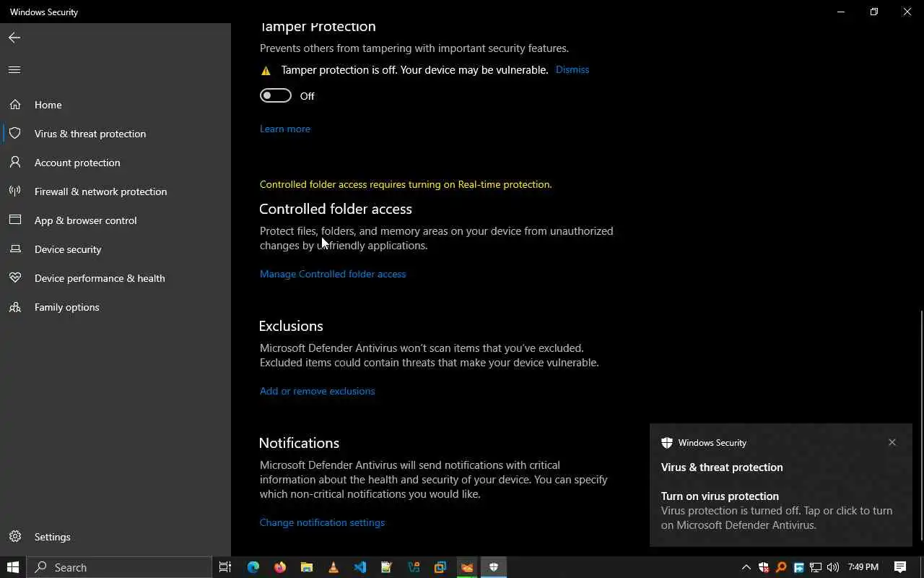Open the blue-orange squares app on taskbar

440,567
